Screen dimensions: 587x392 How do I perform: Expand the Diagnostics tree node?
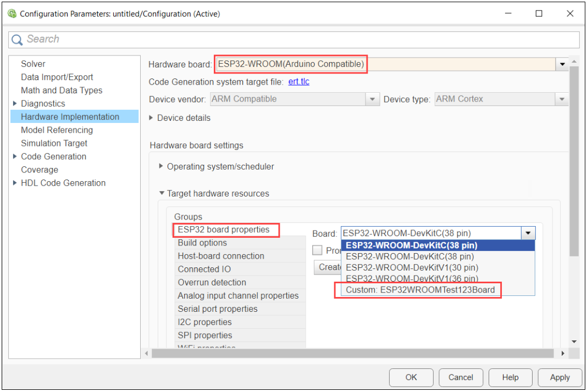click(x=15, y=104)
